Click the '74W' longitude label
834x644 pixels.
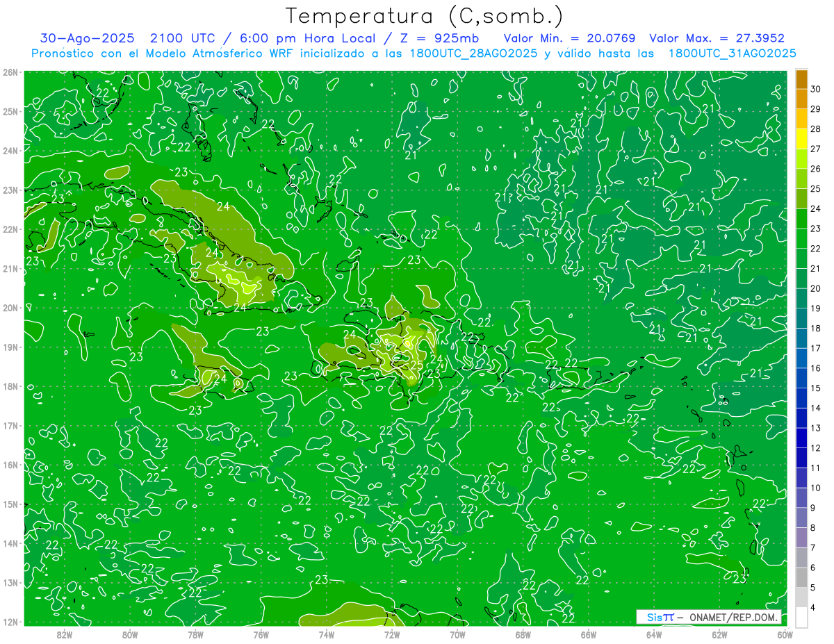tap(326, 634)
